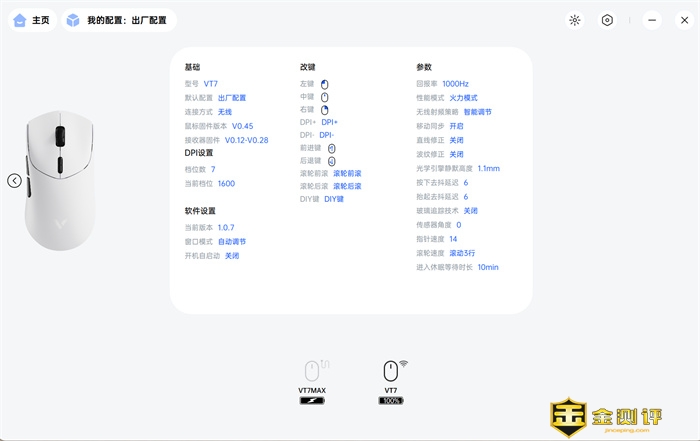The height and width of the screenshot is (441, 700).
Task: Select the VT7MAX device icon
Action: 313,371
